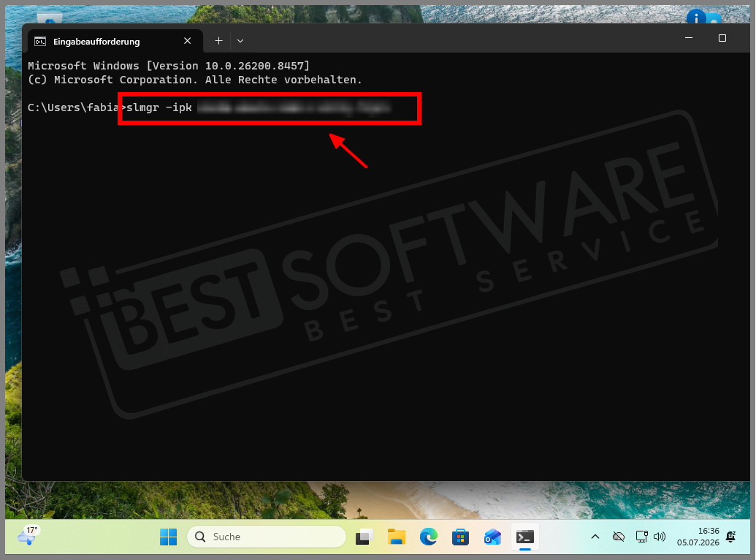Click the cmd icon in tab
Screen dimensions: 756x560
40,42
